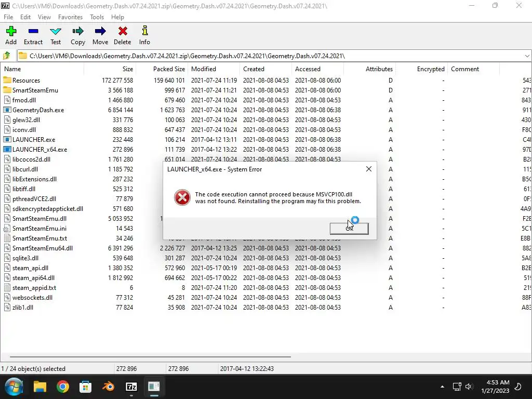Open the Edit menu
The width and height of the screenshot is (532, 399).
coord(25,17)
